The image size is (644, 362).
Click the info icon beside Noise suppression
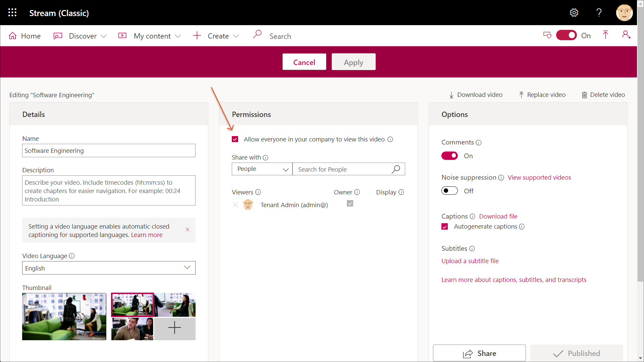[x=501, y=178]
